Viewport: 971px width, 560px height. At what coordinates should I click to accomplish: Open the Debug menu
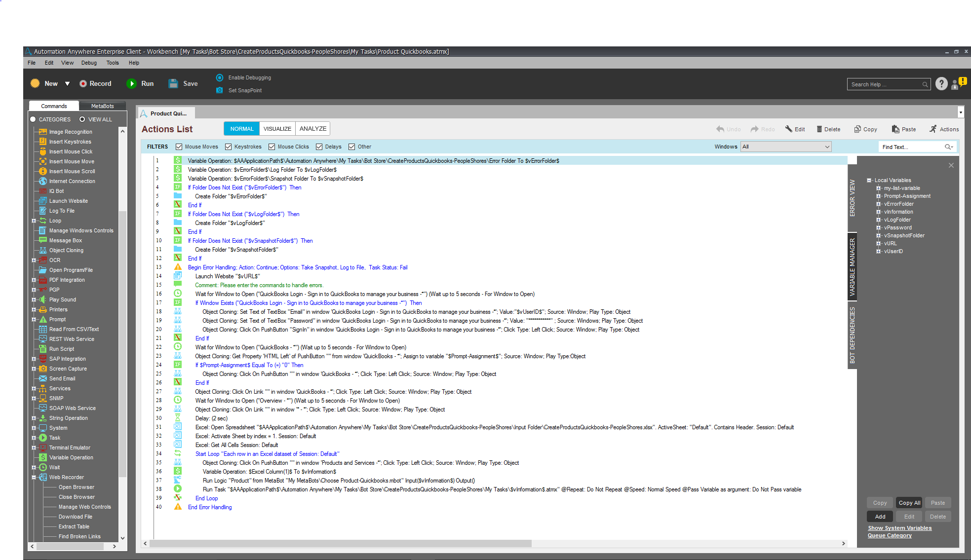click(x=89, y=63)
